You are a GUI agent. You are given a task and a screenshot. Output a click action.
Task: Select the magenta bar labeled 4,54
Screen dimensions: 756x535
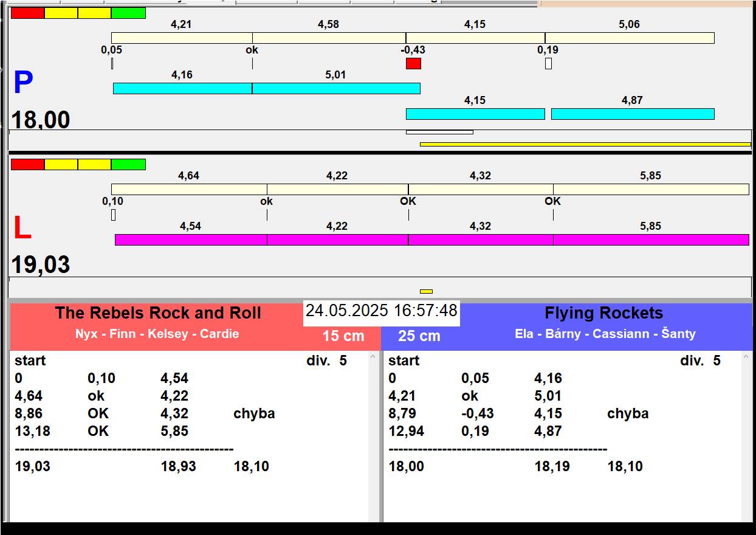click(x=191, y=240)
